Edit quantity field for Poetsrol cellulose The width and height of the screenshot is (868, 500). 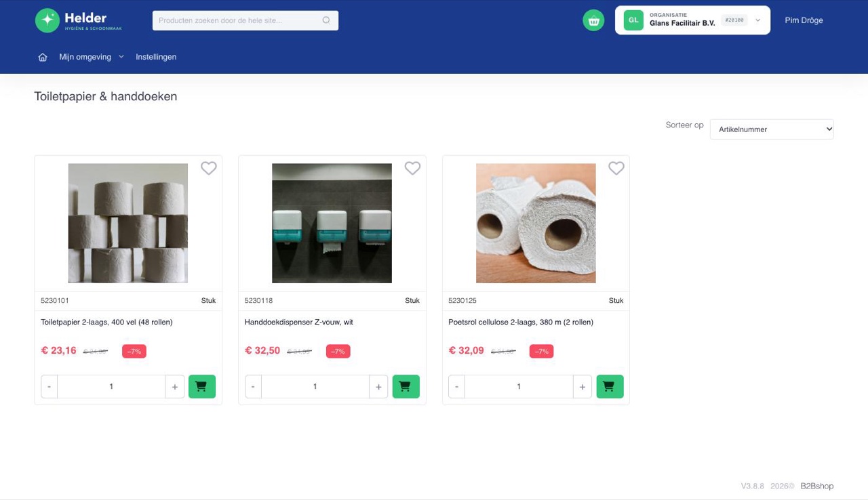pyautogui.click(x=519, y=386)
